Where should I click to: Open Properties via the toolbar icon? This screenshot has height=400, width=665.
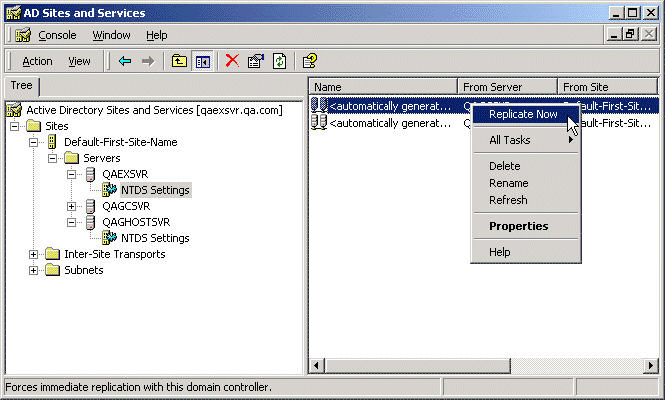coord(256,61)
